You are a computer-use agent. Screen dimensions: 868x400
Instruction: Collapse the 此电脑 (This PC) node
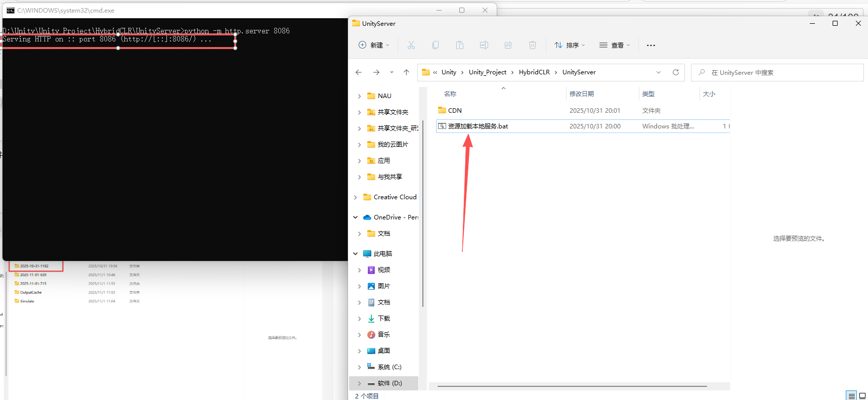tap(355, 254)
